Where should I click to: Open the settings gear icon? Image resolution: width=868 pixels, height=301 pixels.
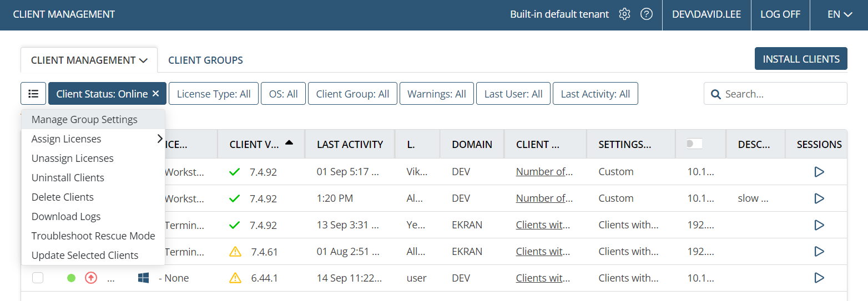(x=625, y=14)
